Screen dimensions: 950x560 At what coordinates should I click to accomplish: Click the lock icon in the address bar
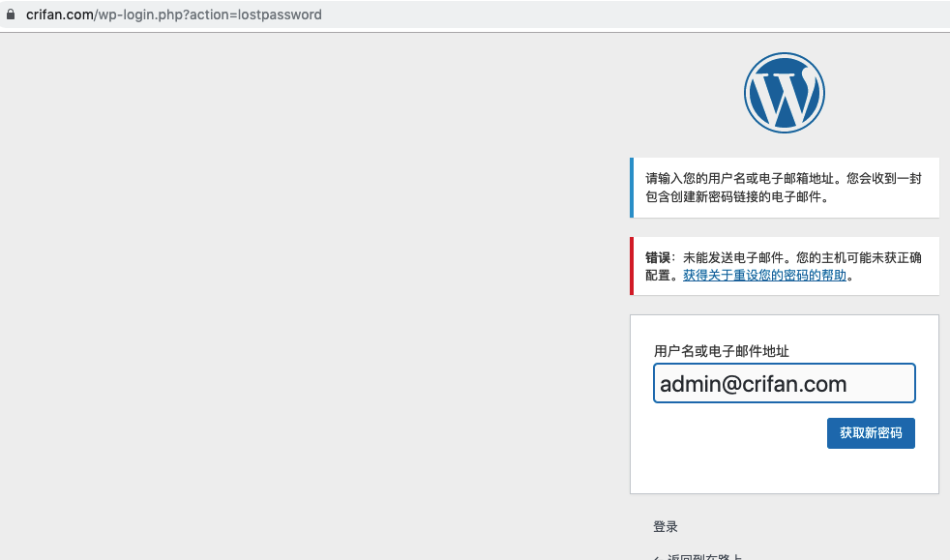click(11, 14)
